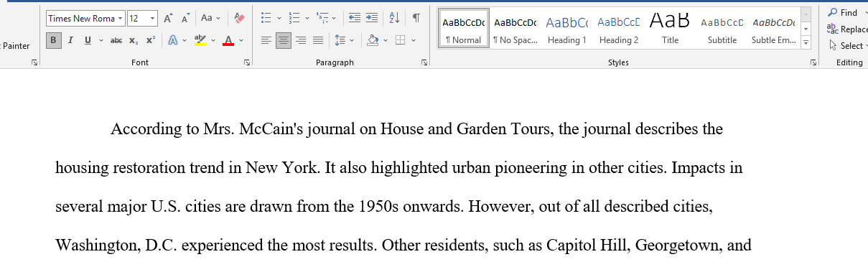The image size is (868, 262).
Task: Decrease paragraph indent
Action: 354,18
